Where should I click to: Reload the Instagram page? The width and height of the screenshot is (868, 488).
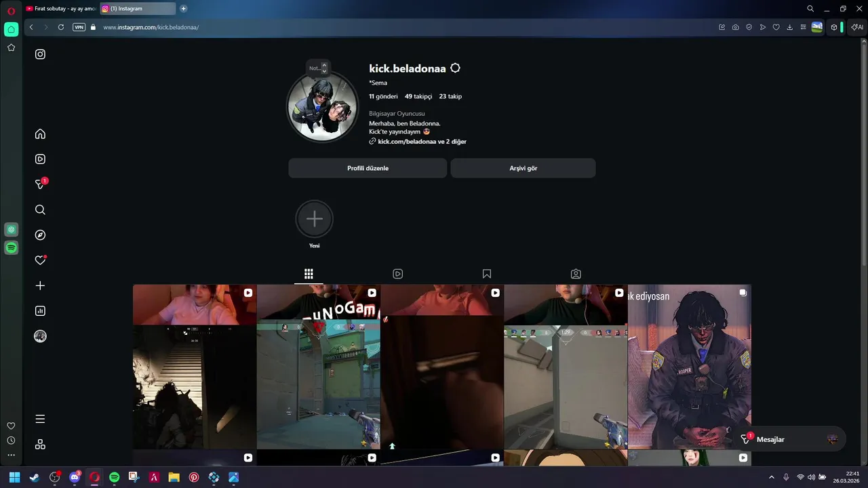click(x=61, y=27)
